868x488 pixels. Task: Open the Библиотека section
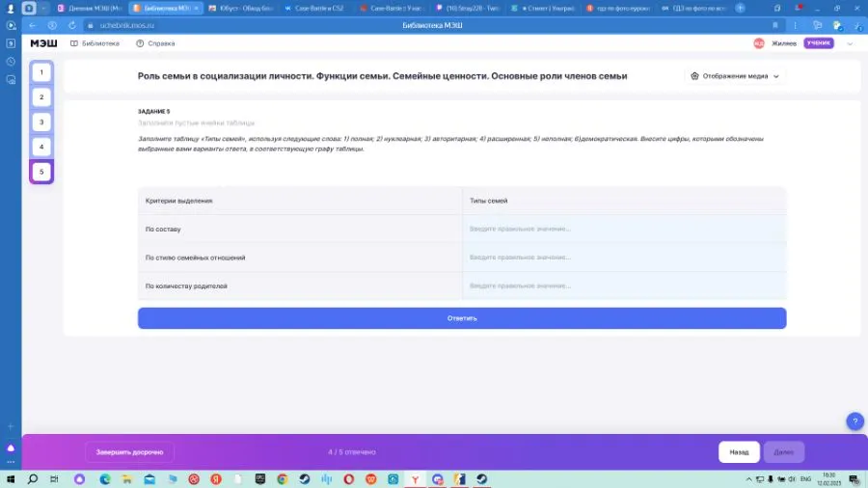tap(95, 43)
